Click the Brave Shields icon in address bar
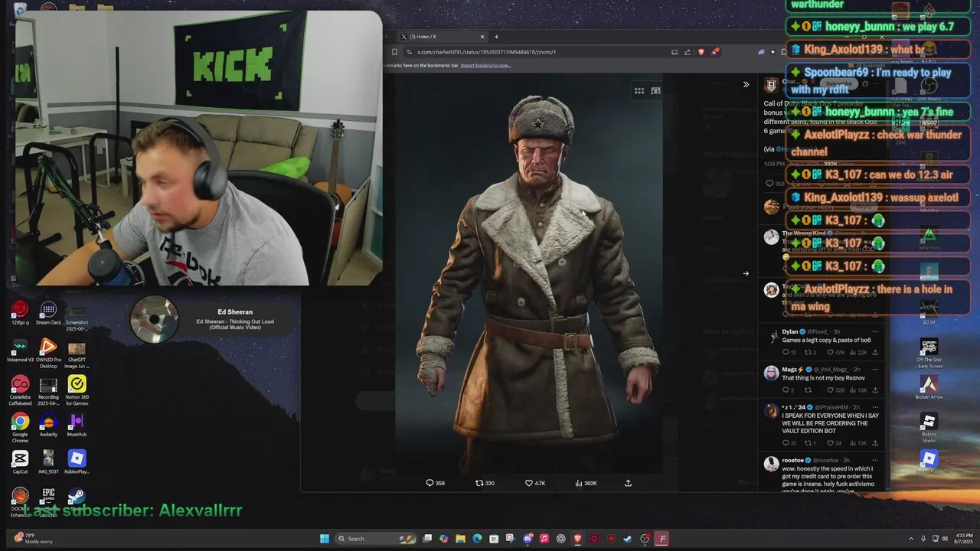This screenshot has width=980, height=551. (x=701, y=52)
